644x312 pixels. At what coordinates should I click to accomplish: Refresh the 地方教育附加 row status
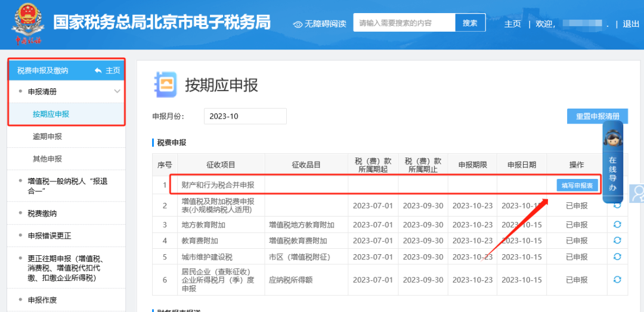point(617,225)
